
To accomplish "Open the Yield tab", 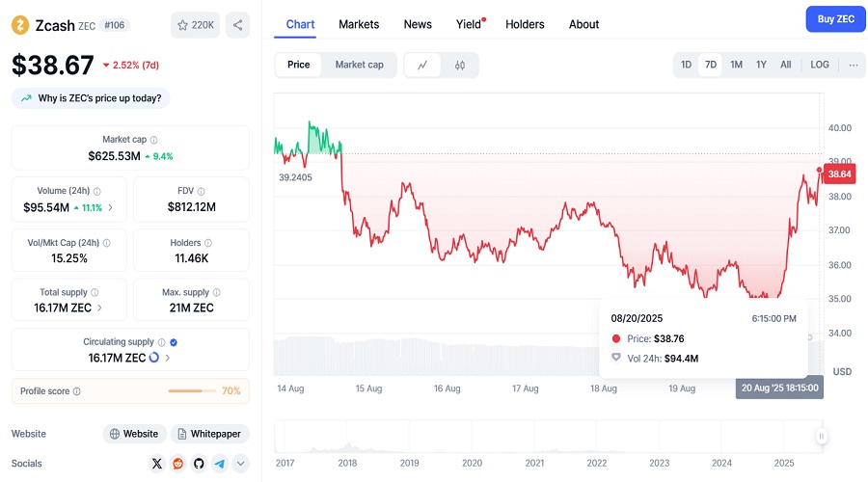I will (x=469, y=24).
